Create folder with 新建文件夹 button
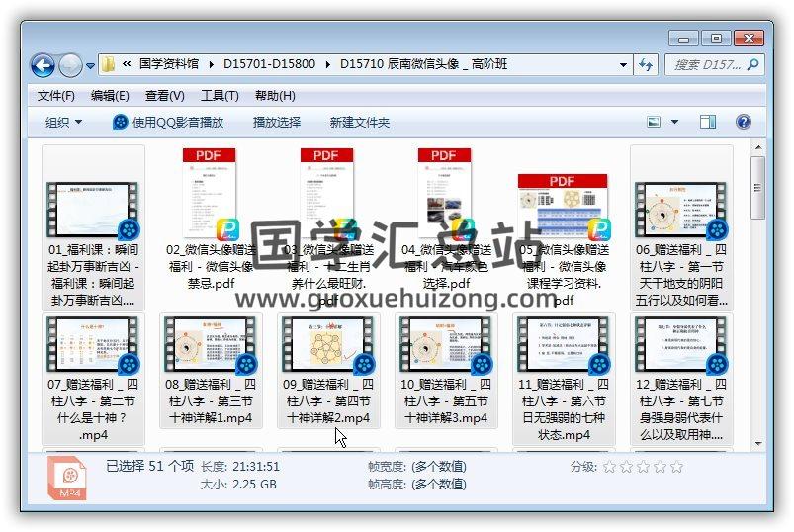 360,122
